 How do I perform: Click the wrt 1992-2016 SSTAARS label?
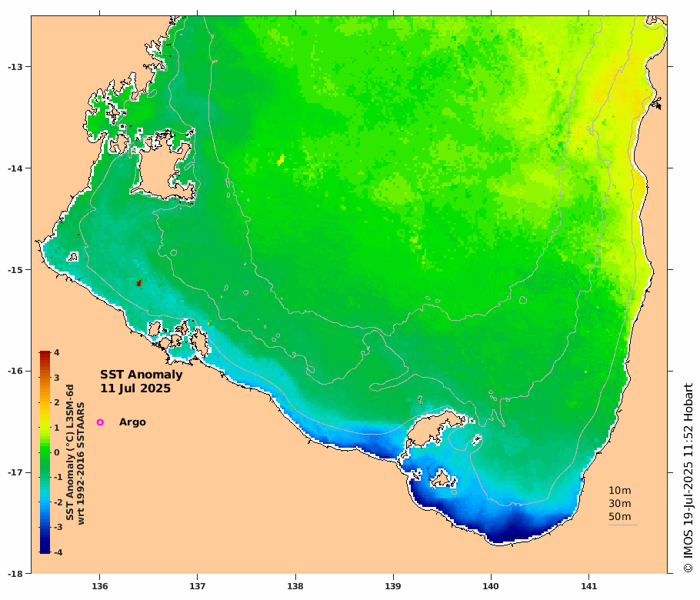pyautogui.click(x=81, y=463)
